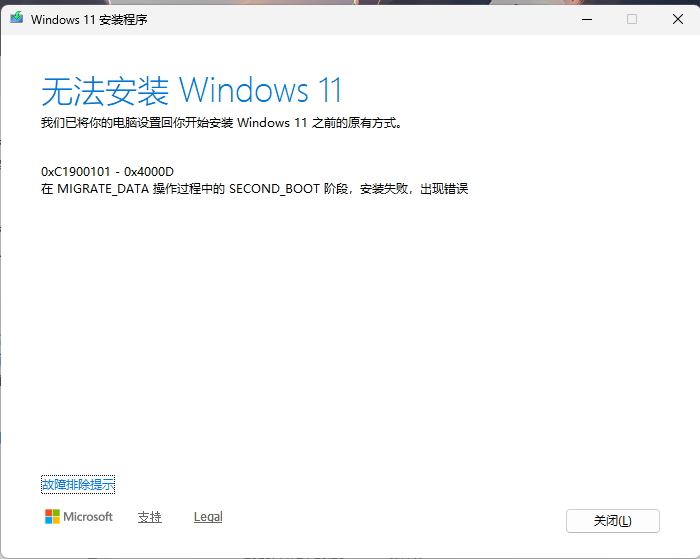Image resolution: width=700 pixels, height=559 pixels.
Task: Click the Windows 11 安装程序 title text
Action: point(89,20)
